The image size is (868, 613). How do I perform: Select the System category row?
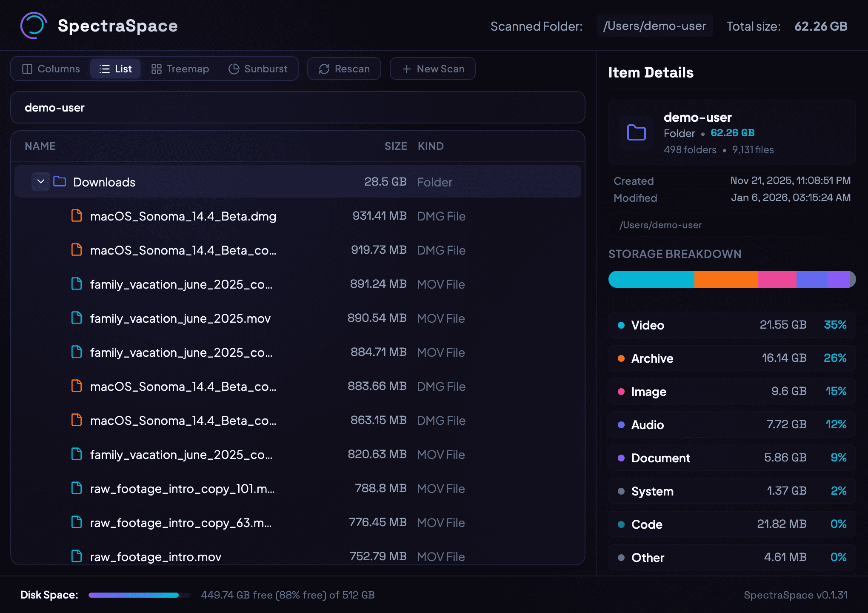732,491
